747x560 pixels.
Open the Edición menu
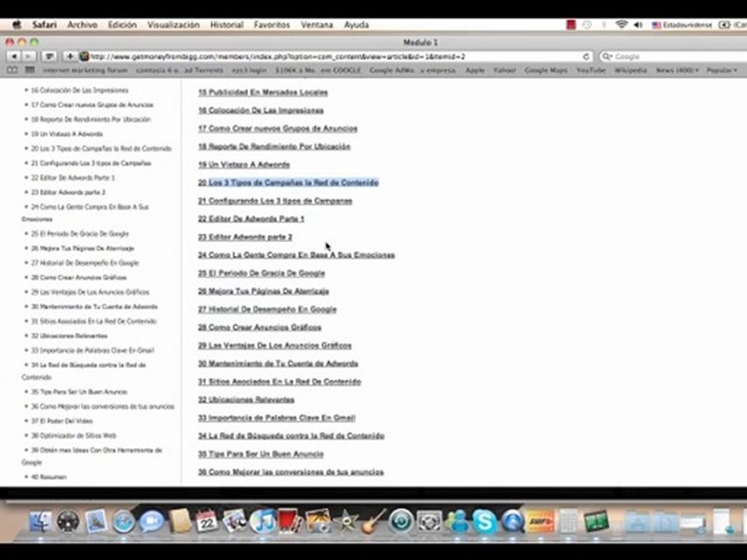click(122, 25)
